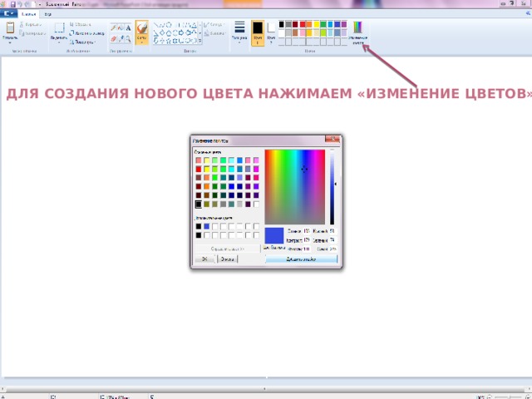Viewport: 532px width, 399px height.
Task: Select pure red in dialog basic colors
Action: tap(199, 169)
